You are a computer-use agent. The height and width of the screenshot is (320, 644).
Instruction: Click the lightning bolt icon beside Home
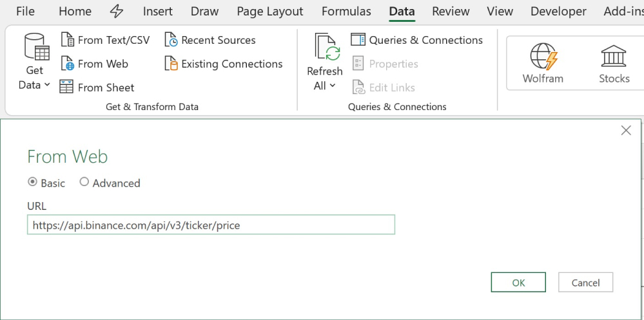click(x=117, y=12)
